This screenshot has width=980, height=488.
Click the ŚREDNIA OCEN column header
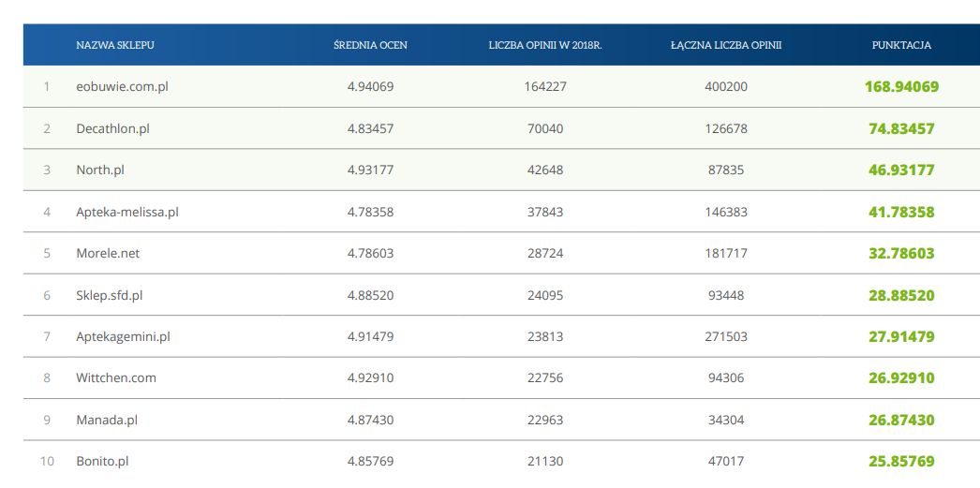pyautogui.click(x=370, y=45)
